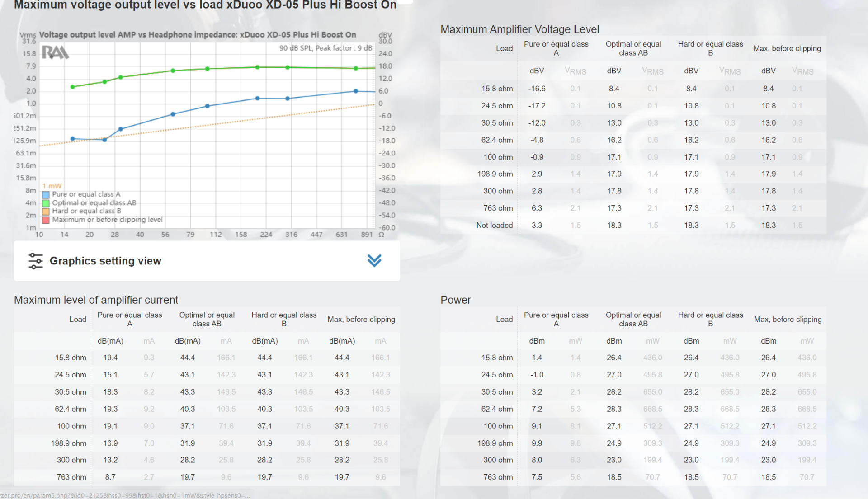Screen dimensions: 868x499
Task: Click the Maximum or before clipping level legend label
Action: point(107,220)
